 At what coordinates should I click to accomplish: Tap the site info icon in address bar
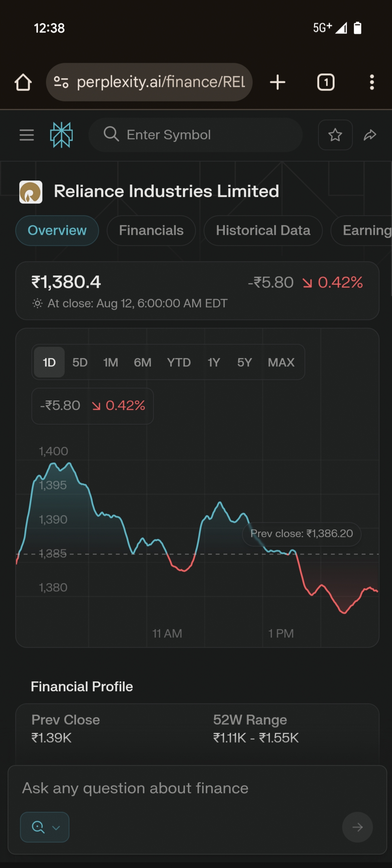61,82
